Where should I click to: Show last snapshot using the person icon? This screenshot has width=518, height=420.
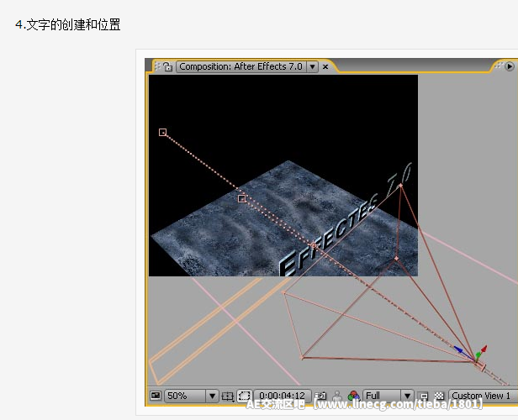point(337,396)
